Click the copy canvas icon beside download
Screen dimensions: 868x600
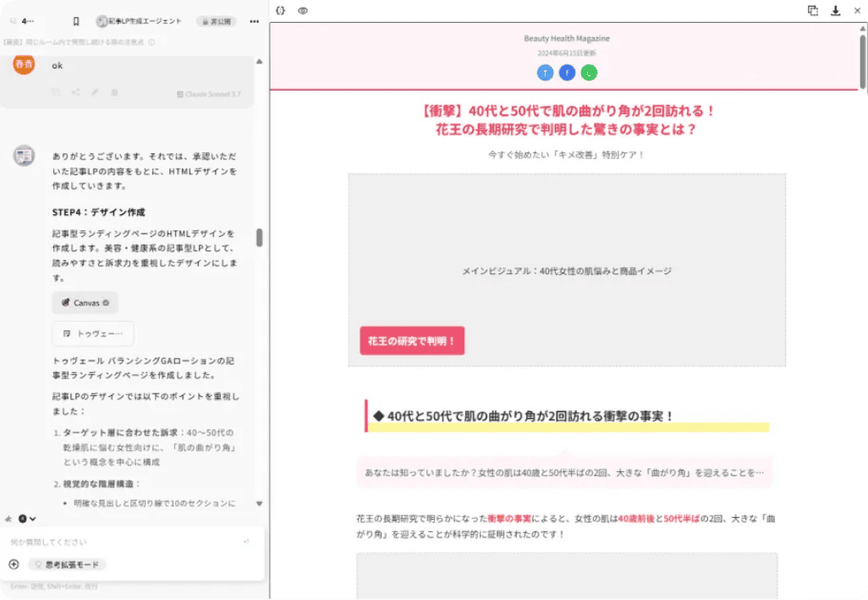[x=813, y=10]
